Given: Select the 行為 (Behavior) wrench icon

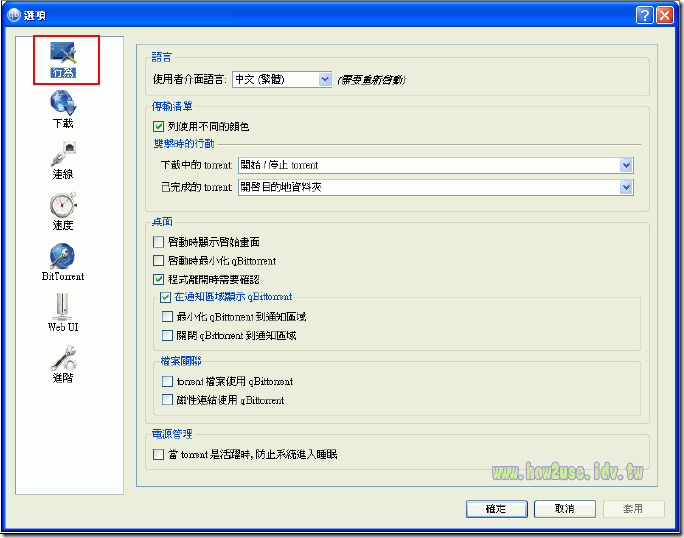Looking at the screenshot, I should point(63,56).
